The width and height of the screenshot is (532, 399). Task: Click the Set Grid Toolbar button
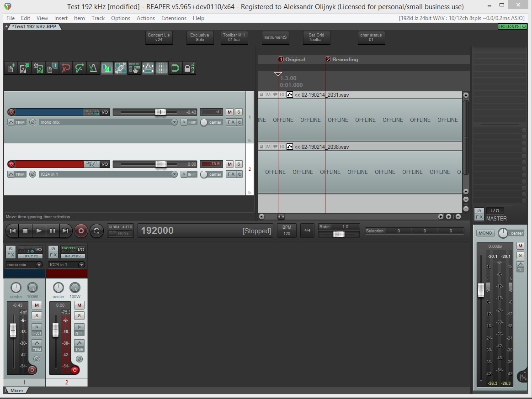[x=316, y=37]
